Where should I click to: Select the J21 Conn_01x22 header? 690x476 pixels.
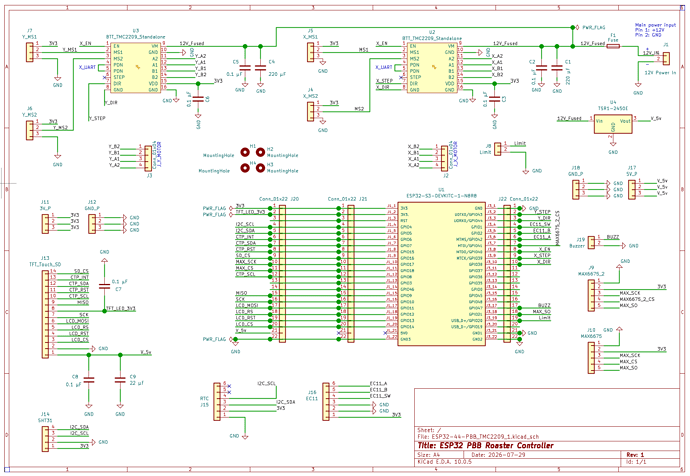tap(351, 274)
